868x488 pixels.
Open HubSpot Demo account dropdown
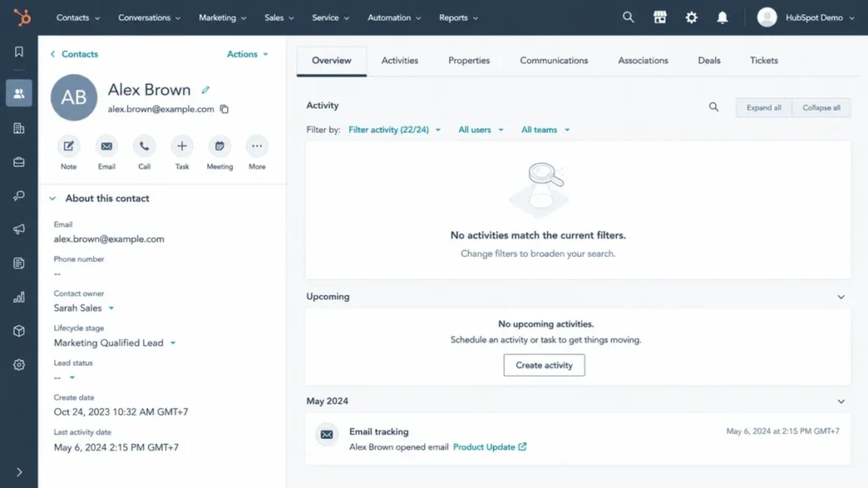tap(820, 18)
